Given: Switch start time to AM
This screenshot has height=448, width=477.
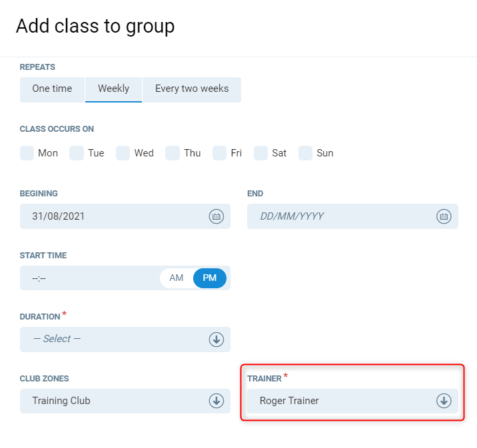Looking at the screenshot, I should click(x=177, y=278).
